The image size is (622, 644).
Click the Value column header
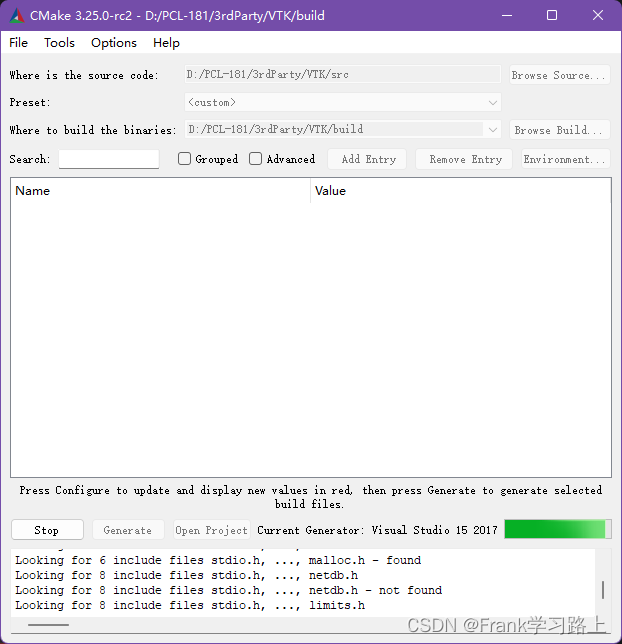click(x=461, y=191)
